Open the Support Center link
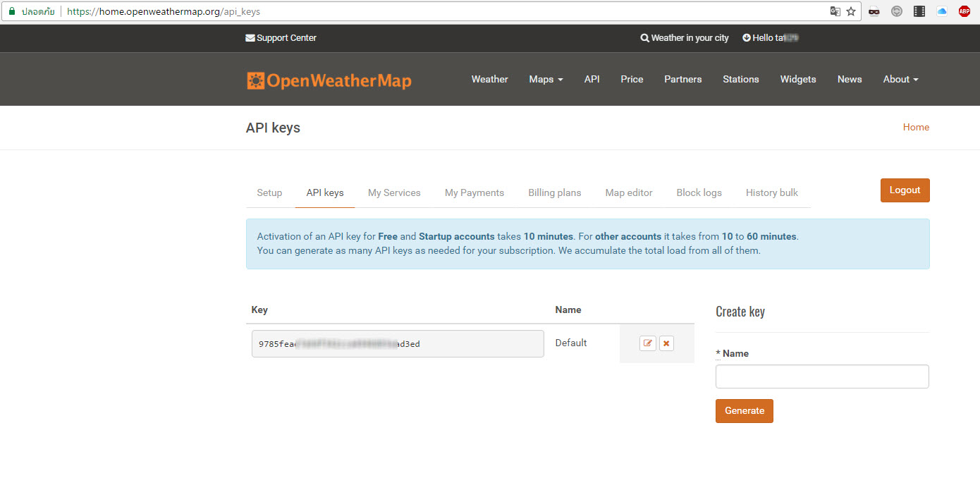 coord(281,38)
